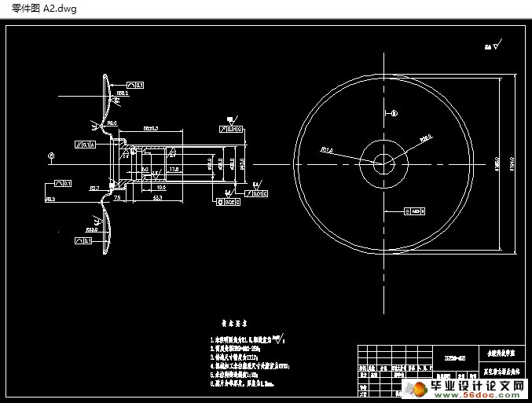The image size is (532, 403).
Task: Select the top profile tolerance 0.1 frame
Action: click(134, 84)
